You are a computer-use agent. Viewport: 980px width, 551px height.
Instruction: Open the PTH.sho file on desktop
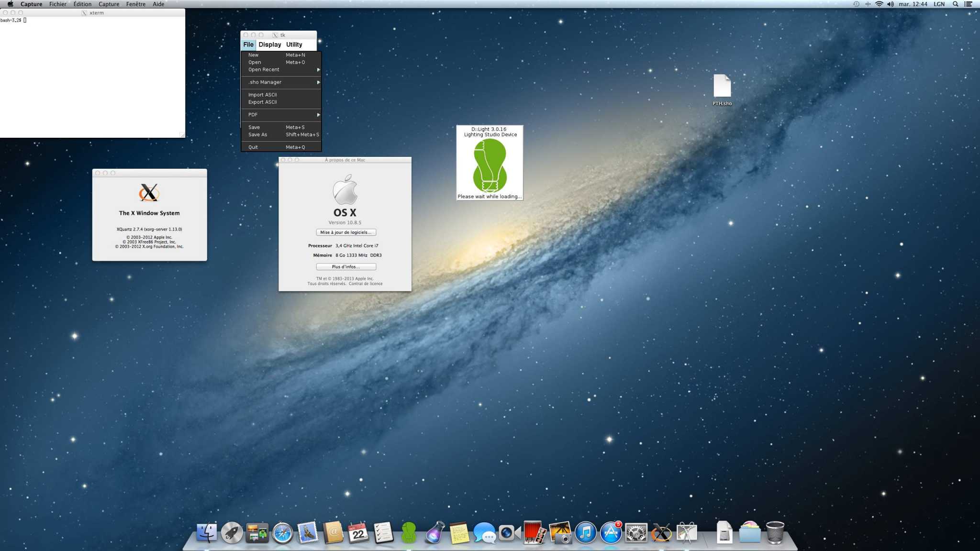(722, 87)
